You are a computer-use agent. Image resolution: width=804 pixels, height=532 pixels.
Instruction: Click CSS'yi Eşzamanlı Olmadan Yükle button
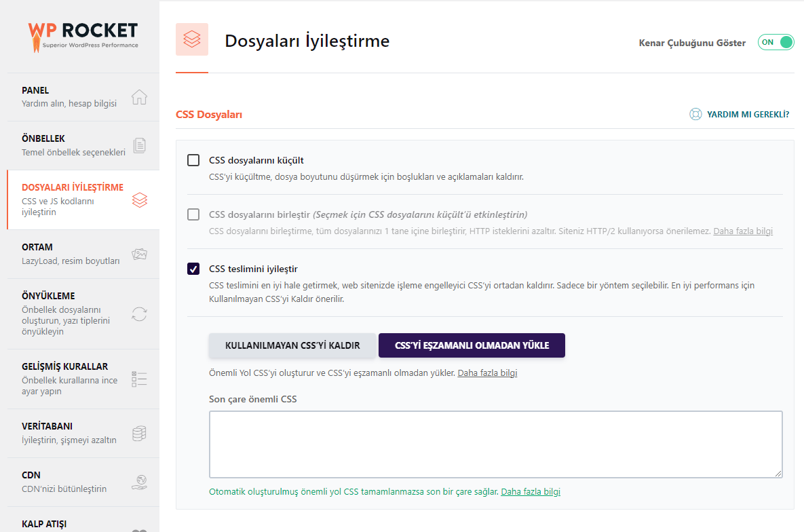coord(472,345)
